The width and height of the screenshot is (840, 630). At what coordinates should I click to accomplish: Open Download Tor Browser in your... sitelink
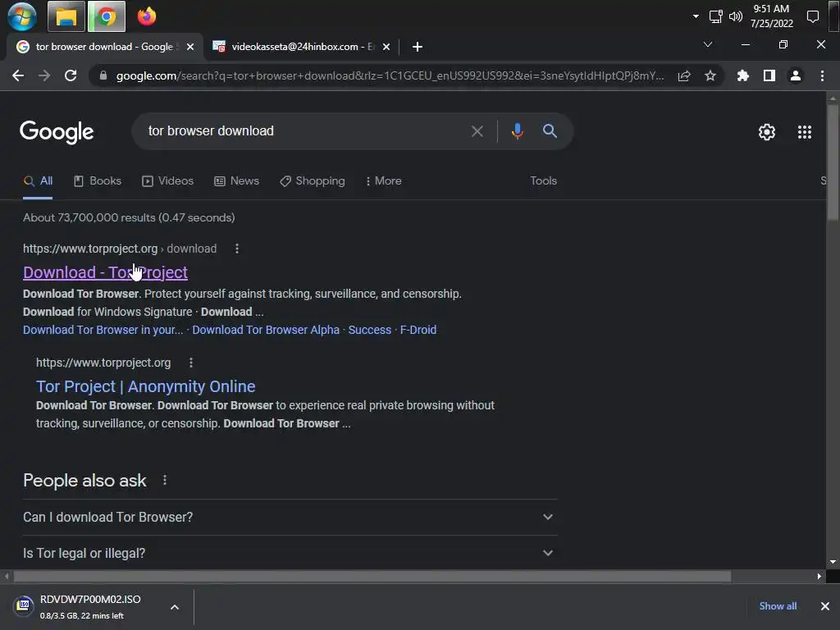click(x=103, y=330)
